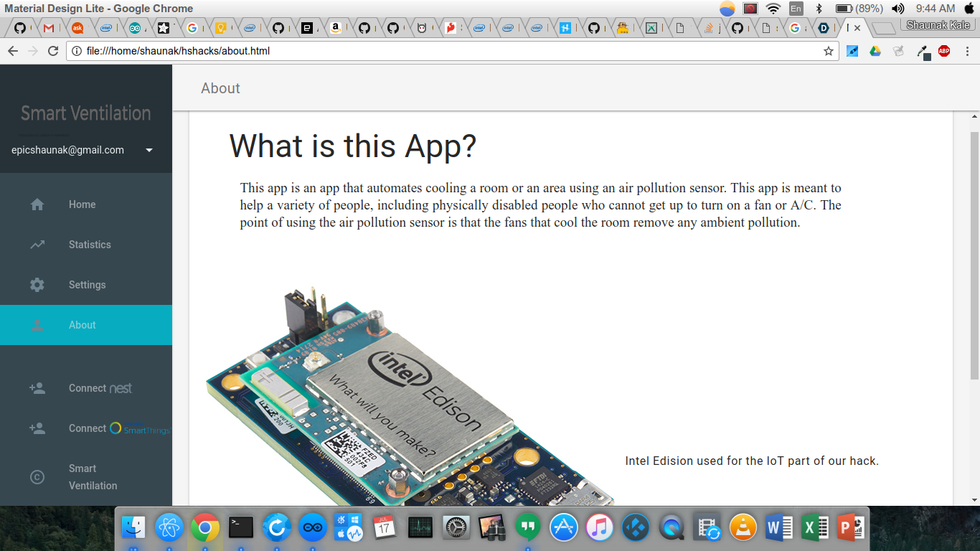This screenshot has width=980, height=551.
Task: Click the Intel Edison board image
Action: click(x=410, y=397)
